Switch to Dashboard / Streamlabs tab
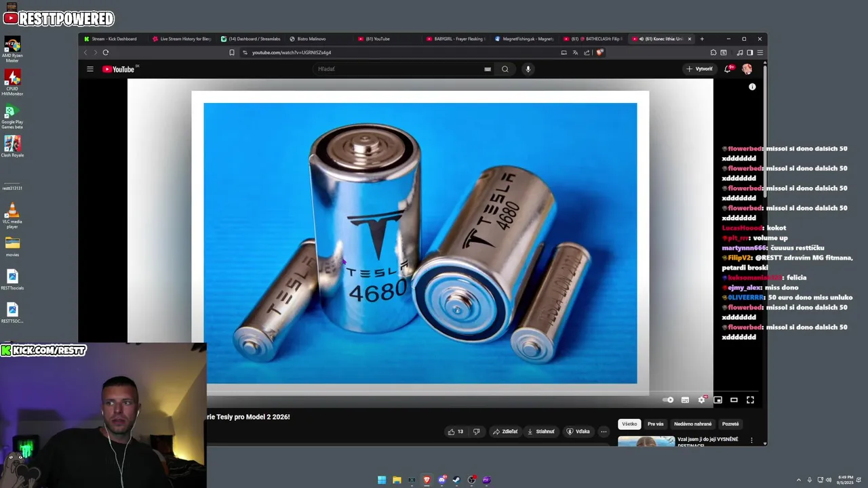The width and height of the screenshot is (868, 488). pyautogui.click(x=251, y=39)
